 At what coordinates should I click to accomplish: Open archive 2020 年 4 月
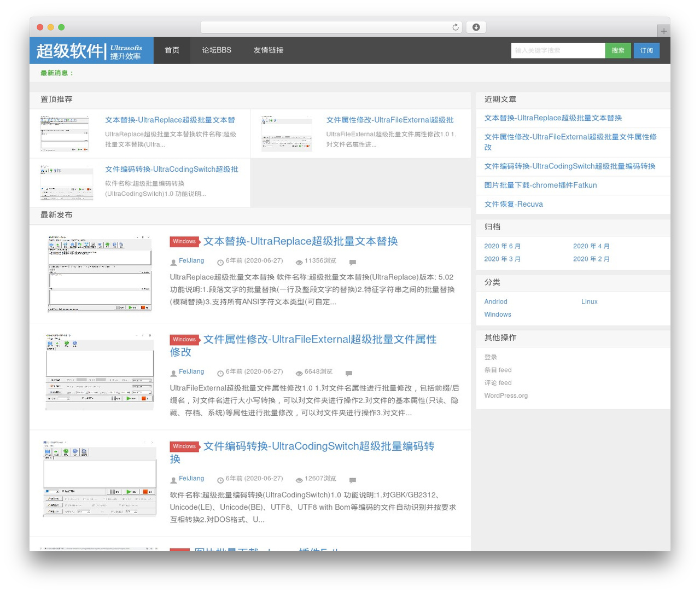pos(591,246)
